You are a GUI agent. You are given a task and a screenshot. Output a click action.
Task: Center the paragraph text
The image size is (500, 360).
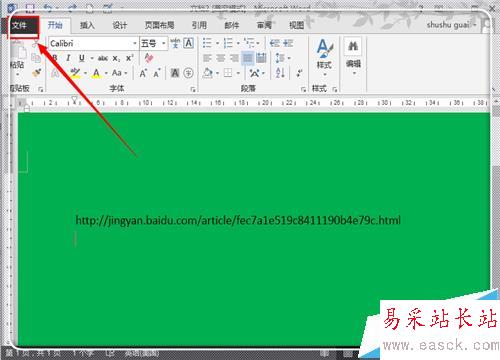point(221,58)
